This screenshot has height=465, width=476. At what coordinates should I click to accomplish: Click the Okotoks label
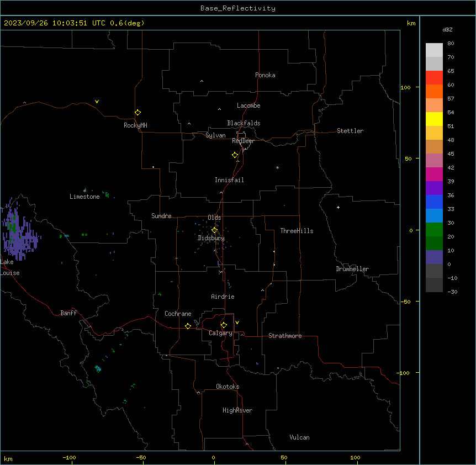click(228, 387)
